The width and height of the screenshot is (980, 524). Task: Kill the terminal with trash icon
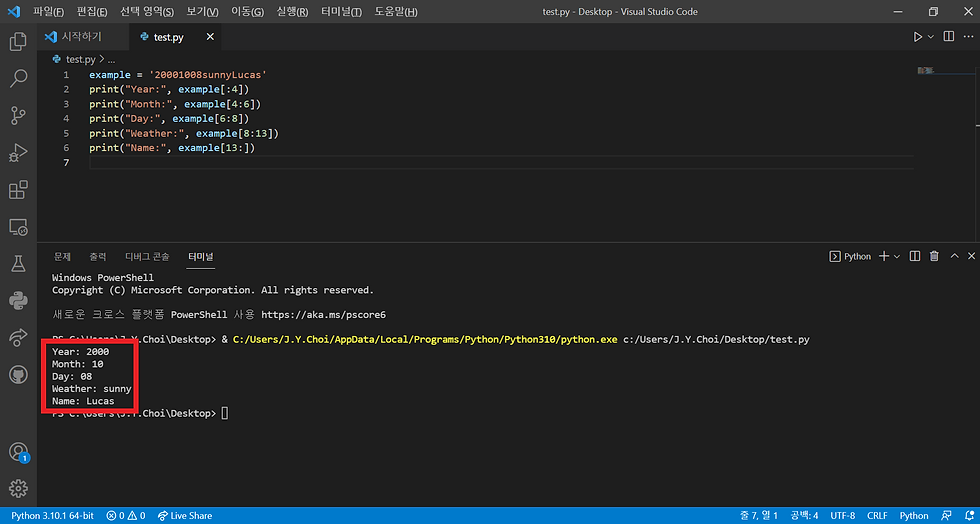[934, 256]
